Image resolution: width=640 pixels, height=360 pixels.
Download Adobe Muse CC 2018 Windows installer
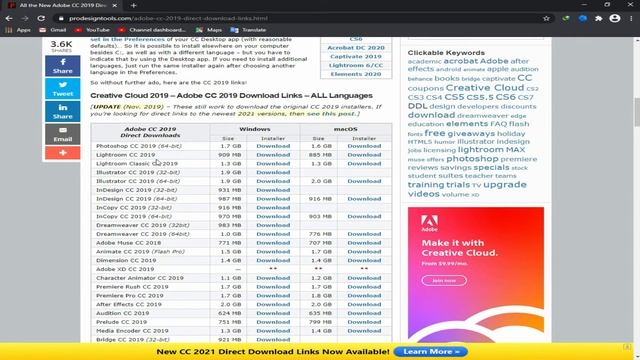coord(273,242)
